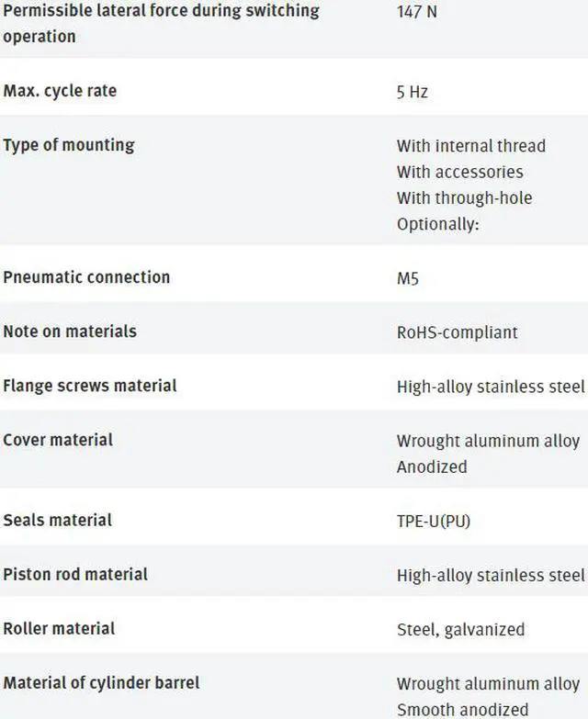Click the "Optionally:" text
588x719 pixels.
coord(437,223)
